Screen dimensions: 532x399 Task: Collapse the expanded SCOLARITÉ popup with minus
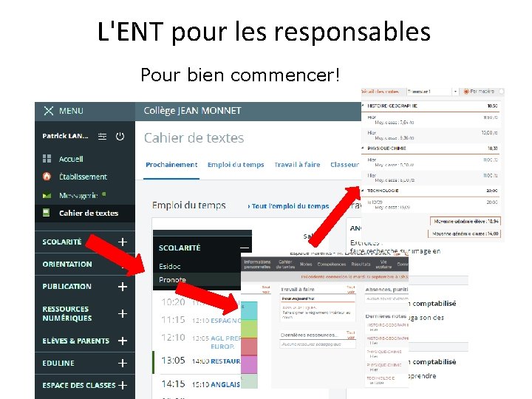point(245,248)
